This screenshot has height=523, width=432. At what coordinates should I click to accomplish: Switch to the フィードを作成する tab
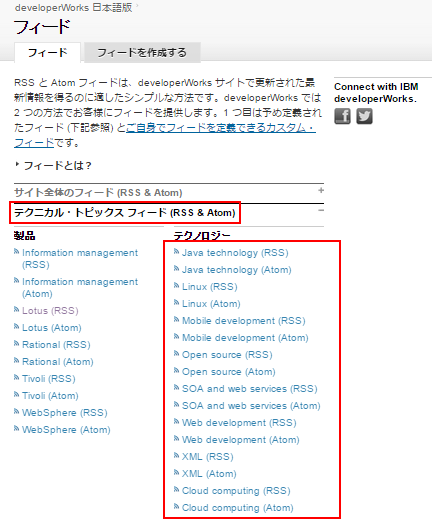142,52
